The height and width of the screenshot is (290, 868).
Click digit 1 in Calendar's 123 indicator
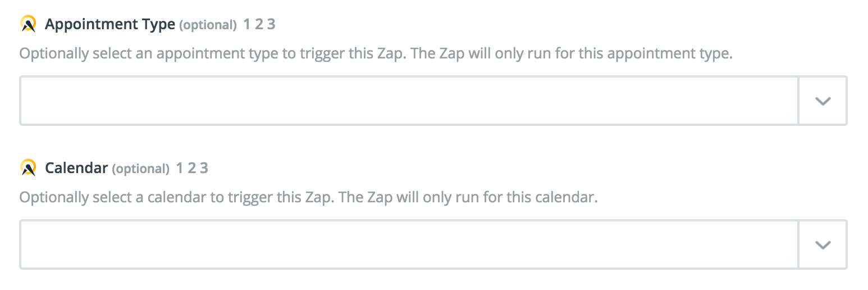pos(180,167)
